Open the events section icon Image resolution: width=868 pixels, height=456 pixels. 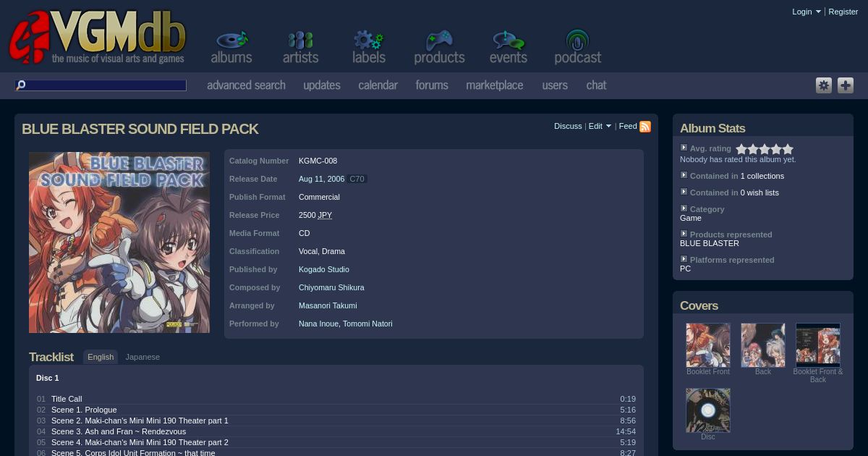tap(508, 47)
